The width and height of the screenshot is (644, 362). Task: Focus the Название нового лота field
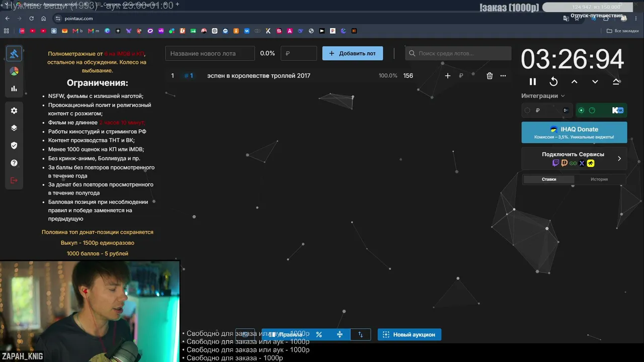tap(210, 53)
